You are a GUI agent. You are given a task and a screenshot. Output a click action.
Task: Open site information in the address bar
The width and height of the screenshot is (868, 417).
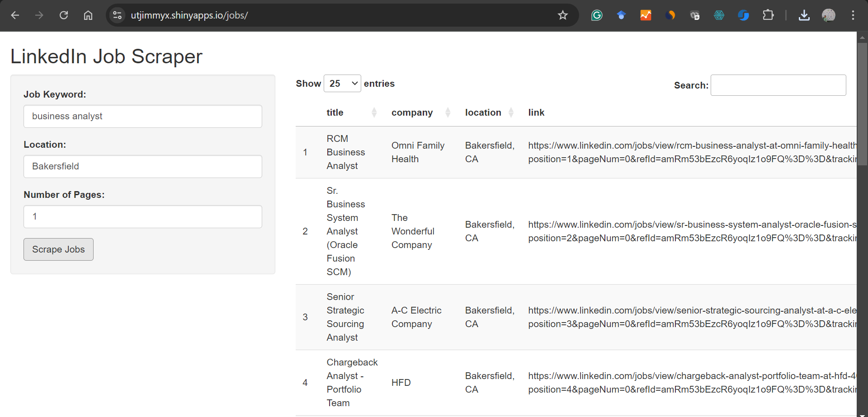(117, 15)
